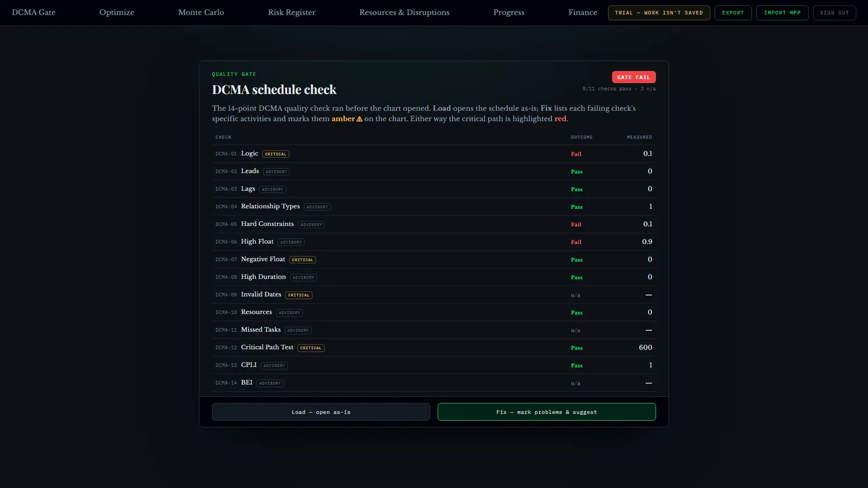The width and height of the screenshot is (868, 488).
Task: Open the DCMA Gate nav item
Action: coord(34,12)
